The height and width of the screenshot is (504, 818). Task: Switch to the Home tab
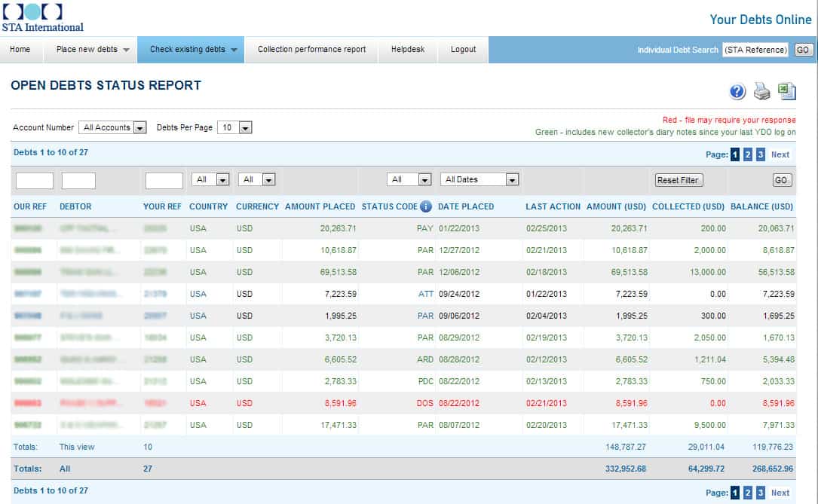coord(21,50)
